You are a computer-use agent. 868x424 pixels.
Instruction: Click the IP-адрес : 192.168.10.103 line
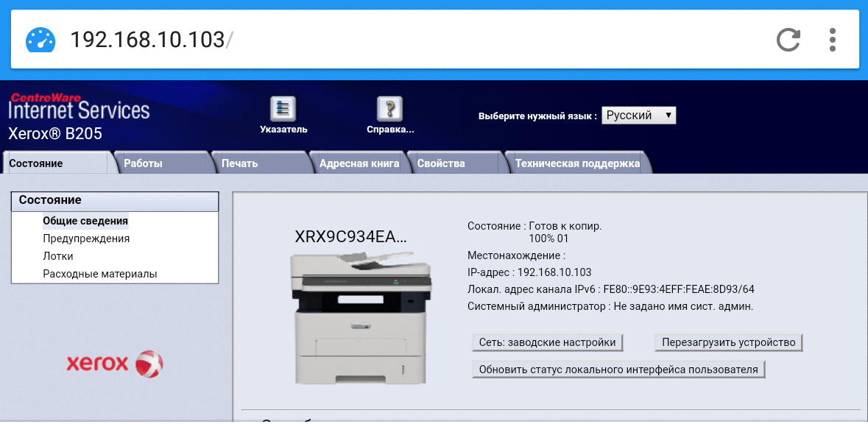click(529, 272)
